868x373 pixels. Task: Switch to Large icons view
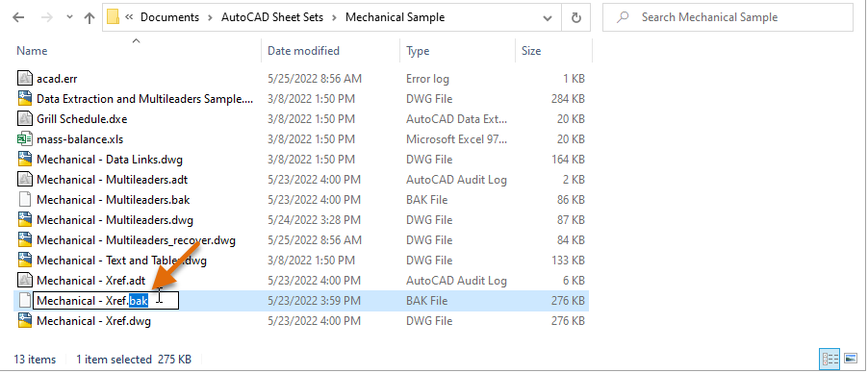coord(851,359)
